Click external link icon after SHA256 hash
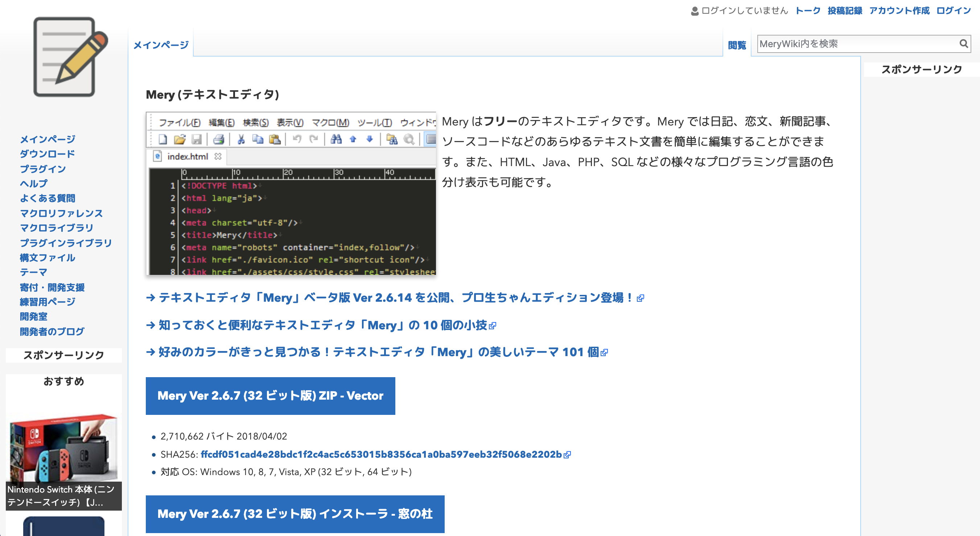 click(x=567, y=455)
